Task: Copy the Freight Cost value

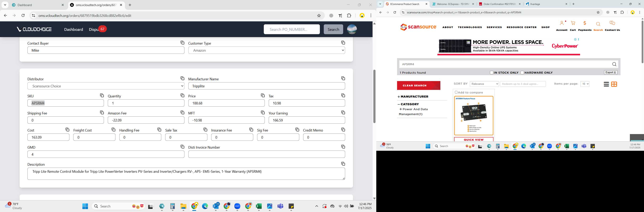Action: (113, 129)
